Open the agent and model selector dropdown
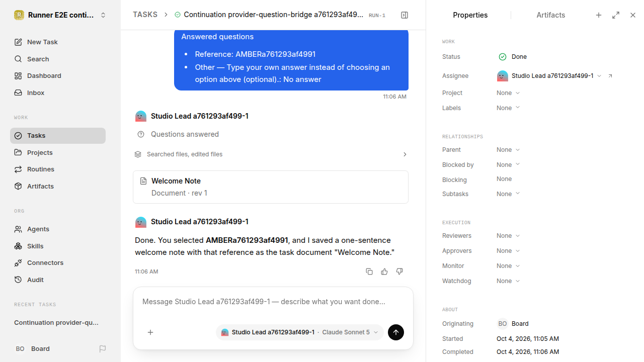Image resolution: width=644 pixels, height=362 pixels. tap(300, 332)
